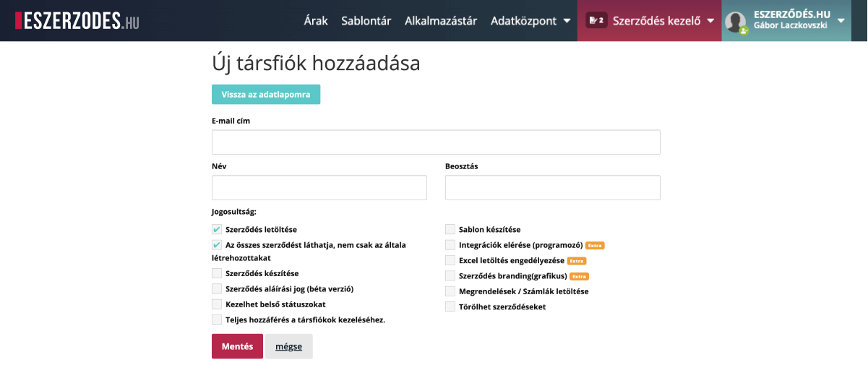Expand the Adatközpont dropdown menu
This screenshot has height=373, width=868.
coord(530,21)
